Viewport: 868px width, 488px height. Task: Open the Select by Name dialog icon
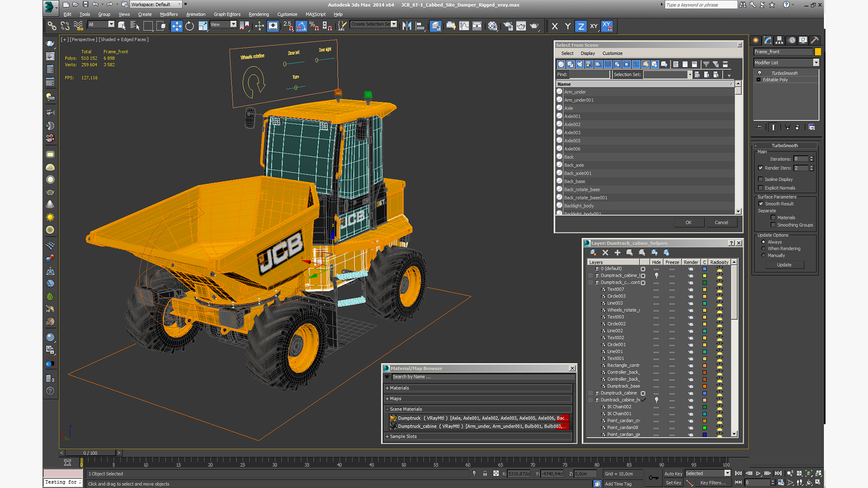coord(135,26)
